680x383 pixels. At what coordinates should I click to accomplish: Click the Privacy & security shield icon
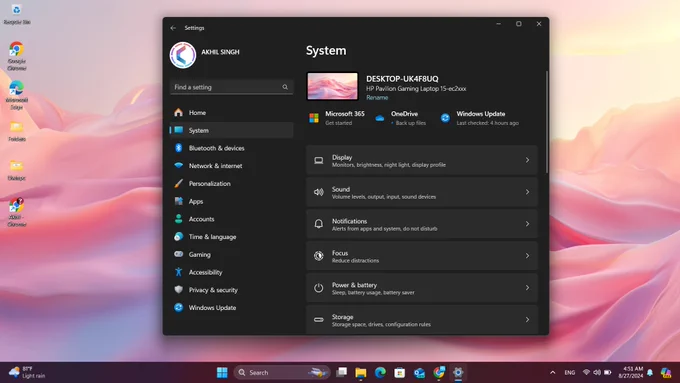pyautogui.click(x=178, y=289)
